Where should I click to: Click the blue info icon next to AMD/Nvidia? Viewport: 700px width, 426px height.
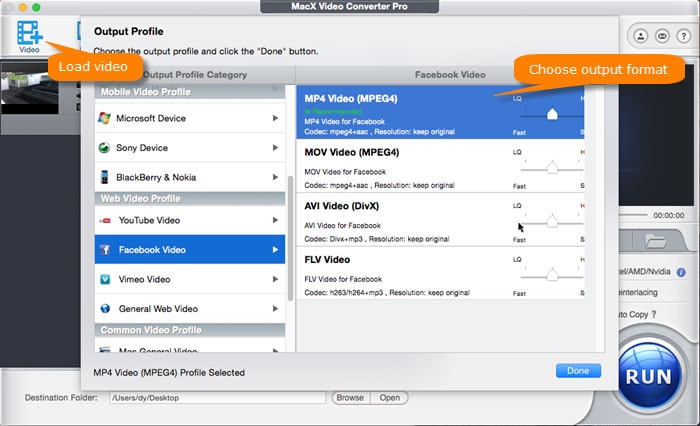[x=681, y=272]
